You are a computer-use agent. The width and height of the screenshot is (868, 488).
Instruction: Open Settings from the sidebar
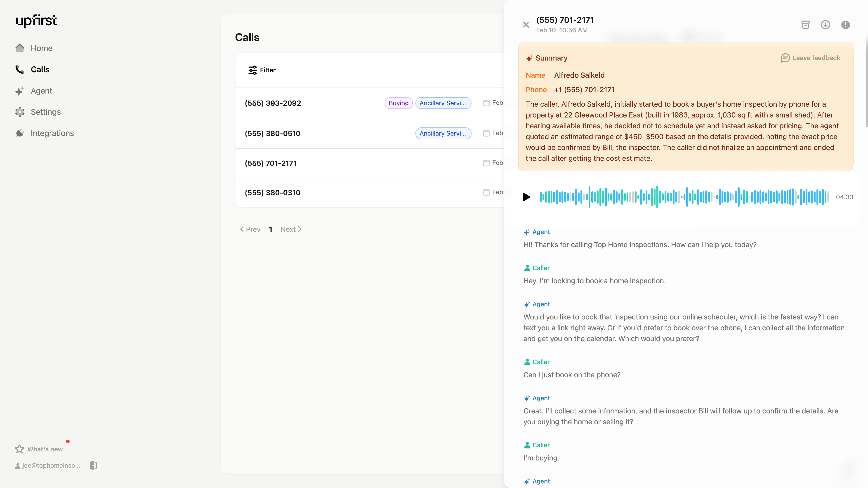coord(46,112)
